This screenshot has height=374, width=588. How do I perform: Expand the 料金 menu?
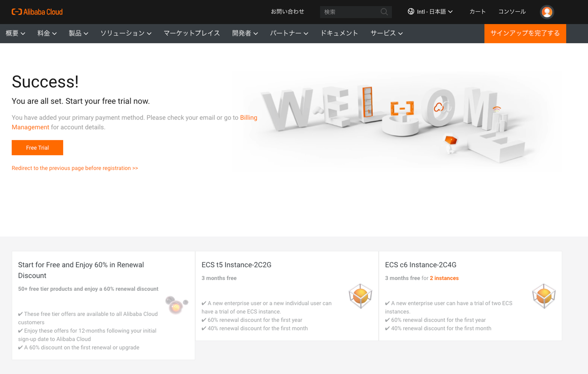47,33
